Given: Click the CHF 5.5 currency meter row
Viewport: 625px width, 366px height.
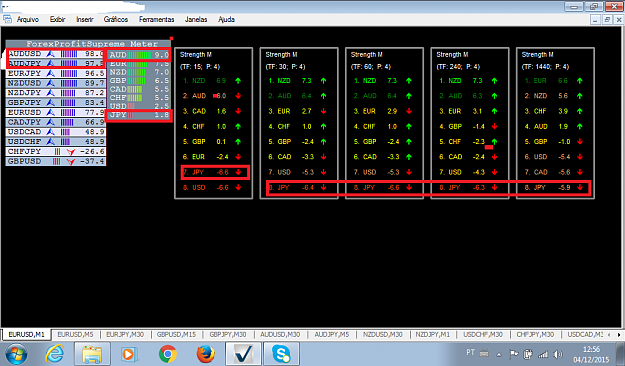Looking at the screenshot, I should click(139, 98).
